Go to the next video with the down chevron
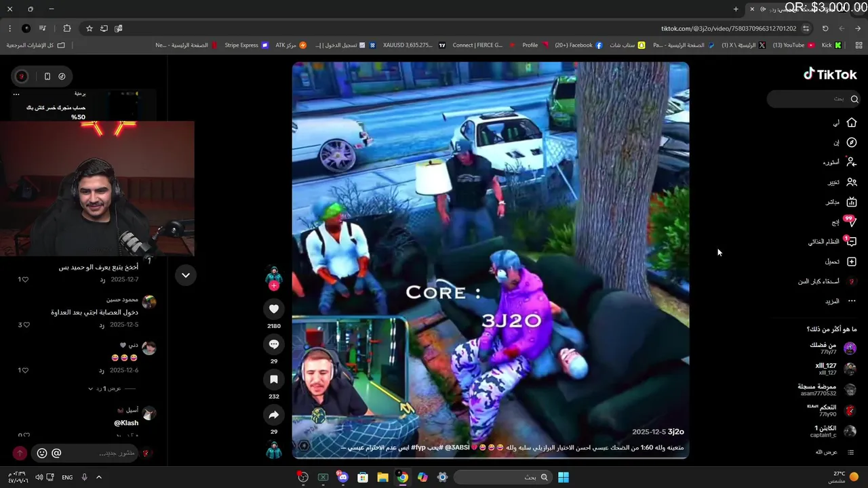 [185, 275]
